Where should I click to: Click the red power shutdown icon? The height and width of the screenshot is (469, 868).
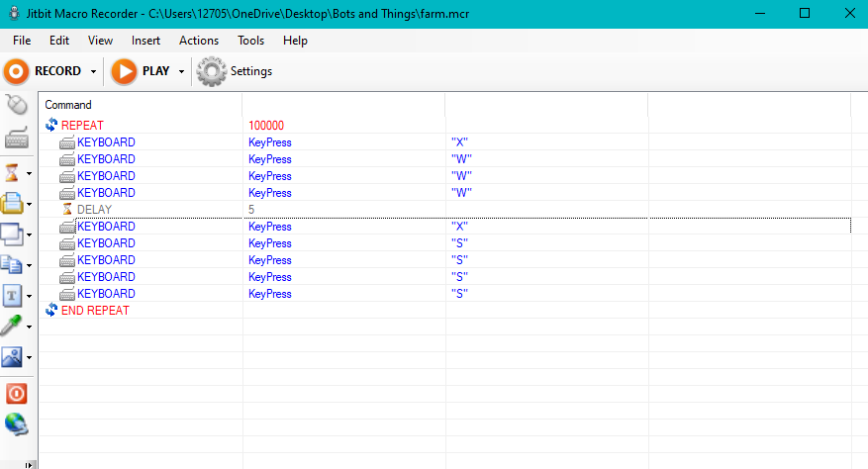(x=16, y=393)
